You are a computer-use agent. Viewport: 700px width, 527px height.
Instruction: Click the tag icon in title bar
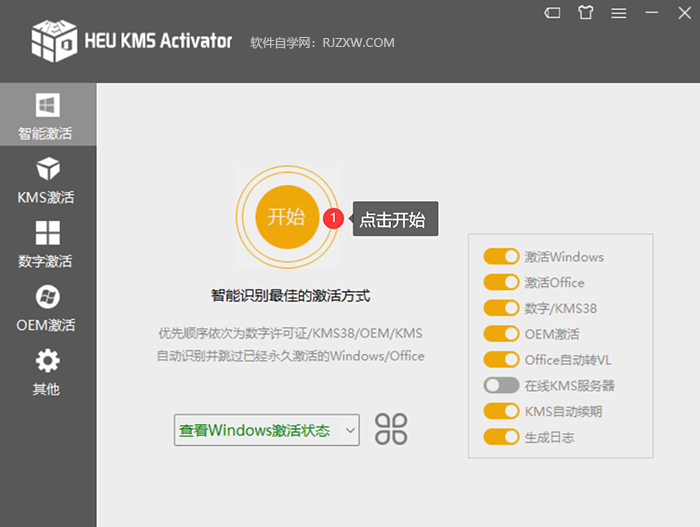pos(552,13)
